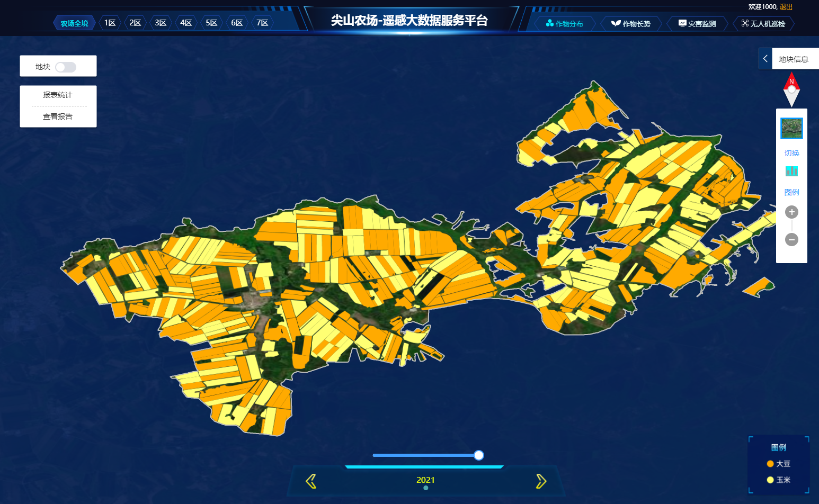Viewport: 819px width, 504px height.
Task: Click the 退出 logout link
Action: [786, 7]
